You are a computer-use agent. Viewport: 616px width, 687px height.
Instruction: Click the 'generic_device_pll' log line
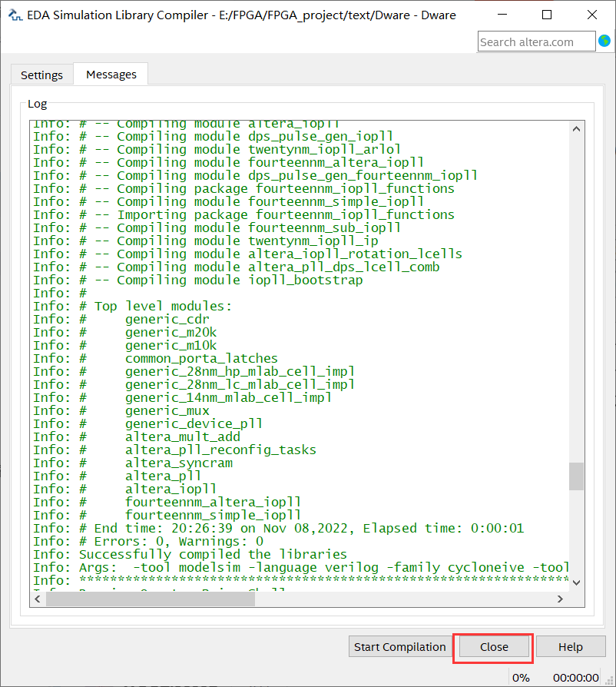click(148, 423)
